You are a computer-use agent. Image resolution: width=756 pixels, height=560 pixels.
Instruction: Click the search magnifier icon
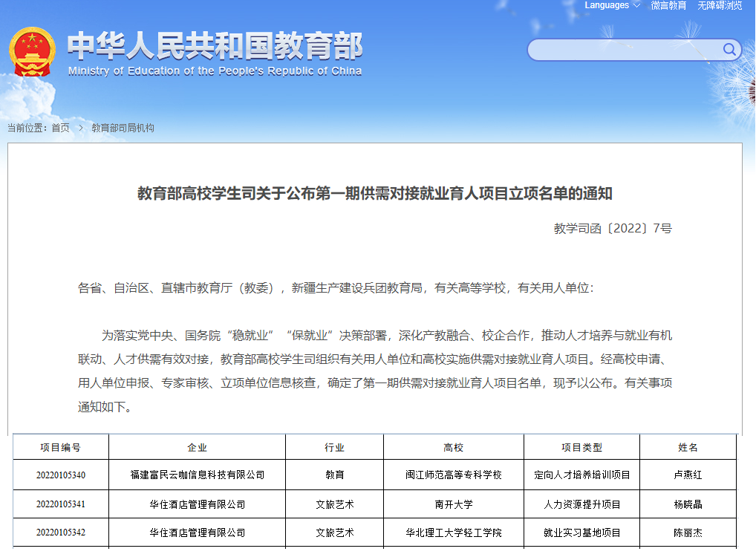tap(729, 49)
